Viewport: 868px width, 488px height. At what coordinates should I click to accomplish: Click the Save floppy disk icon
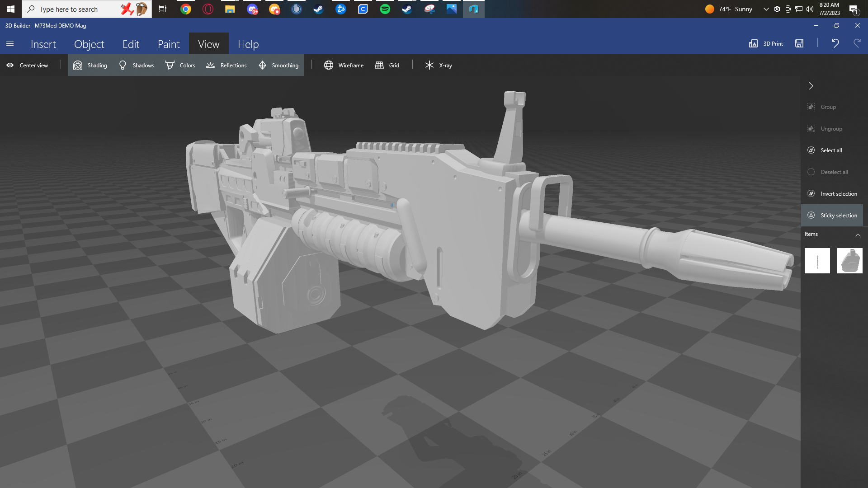pos(799,44)
